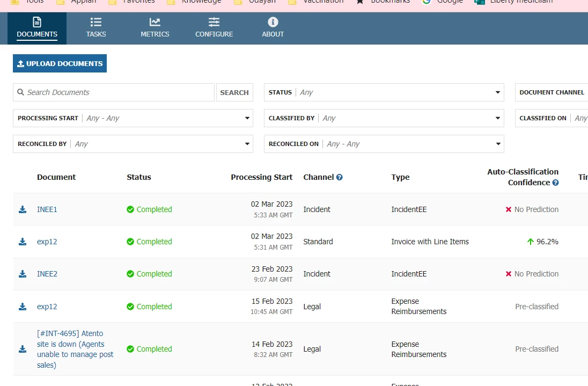Open the INEE1 document link
This screenshot has width=588, height=386.
[x=47, y=209]
